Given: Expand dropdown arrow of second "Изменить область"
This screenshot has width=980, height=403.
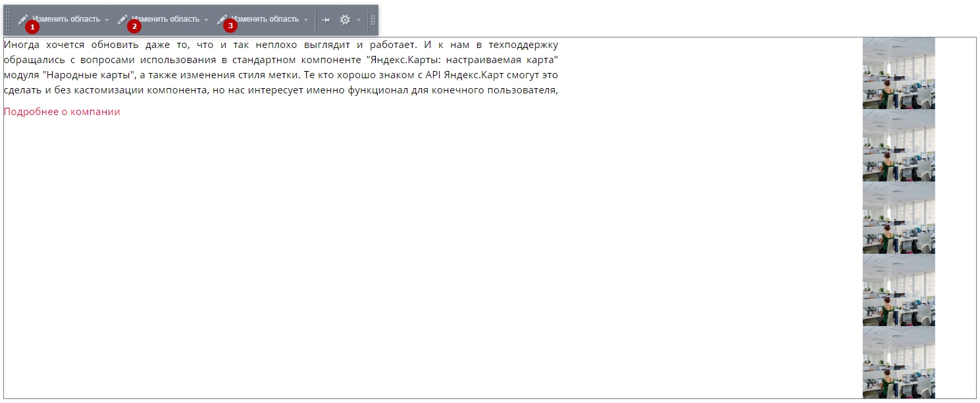Looking at the screenshot, I should 206,20.
